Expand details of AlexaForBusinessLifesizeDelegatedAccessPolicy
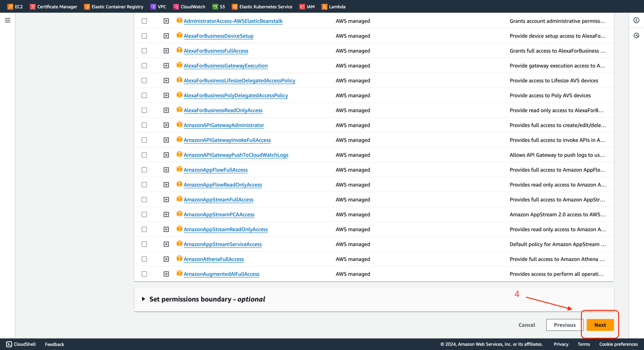 [x=166, y=81]
